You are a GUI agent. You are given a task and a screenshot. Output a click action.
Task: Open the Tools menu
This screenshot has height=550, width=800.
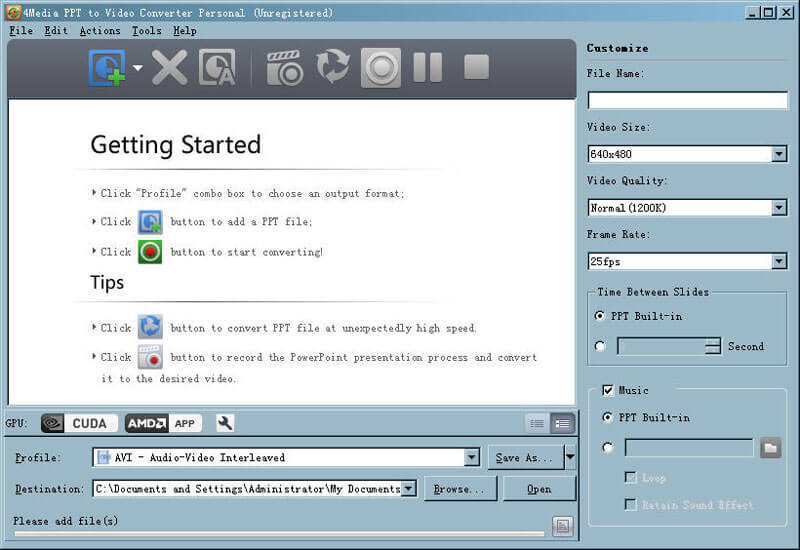(146, 31)
